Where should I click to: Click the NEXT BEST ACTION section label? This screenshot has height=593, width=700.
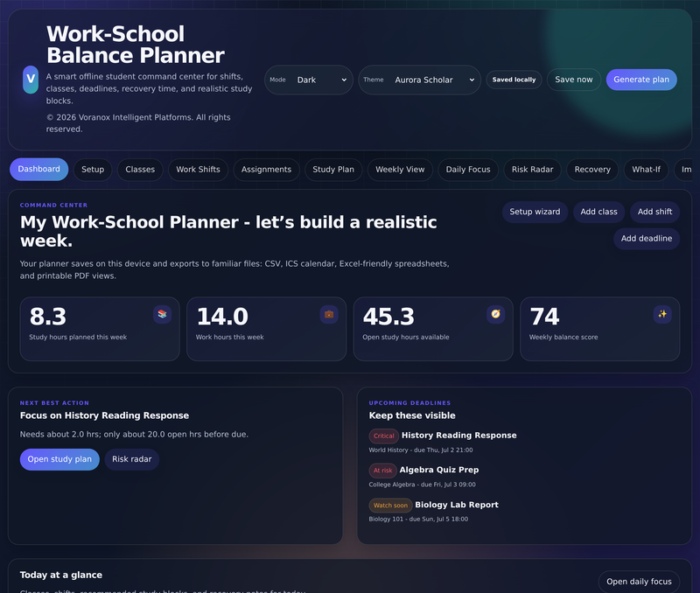pyautogui.click(x=54, y=403)
